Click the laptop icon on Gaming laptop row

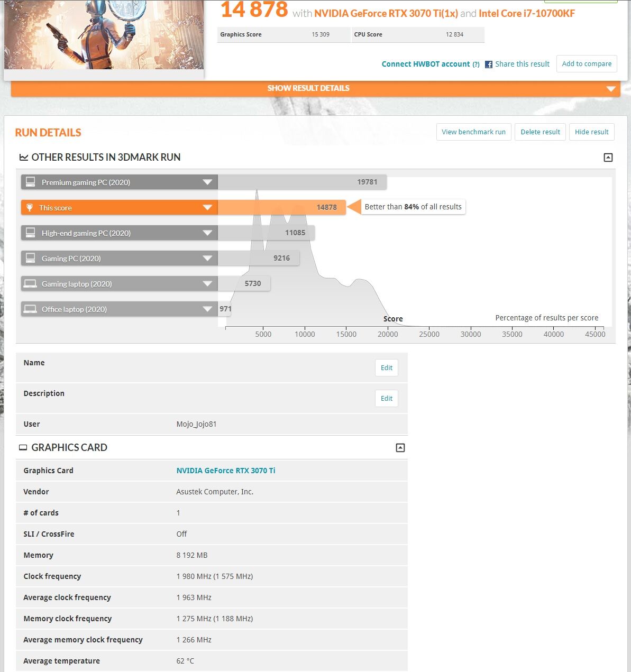(x=31, y=283)
